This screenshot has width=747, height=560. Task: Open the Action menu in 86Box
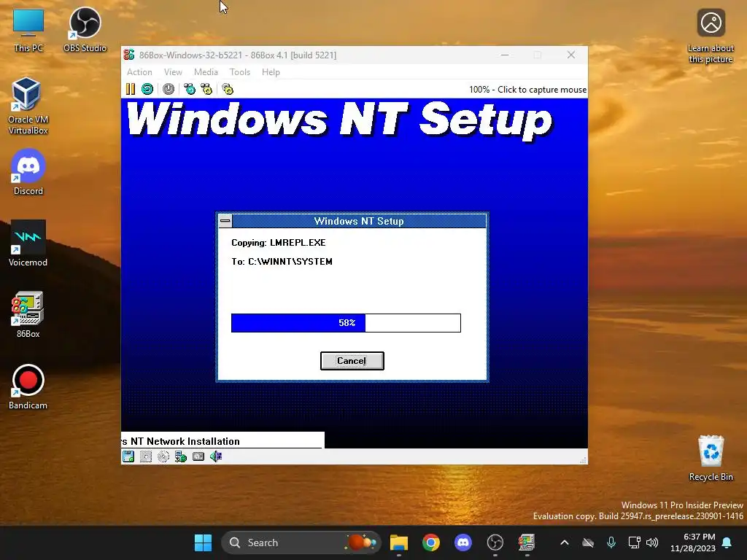coord(139,72)
